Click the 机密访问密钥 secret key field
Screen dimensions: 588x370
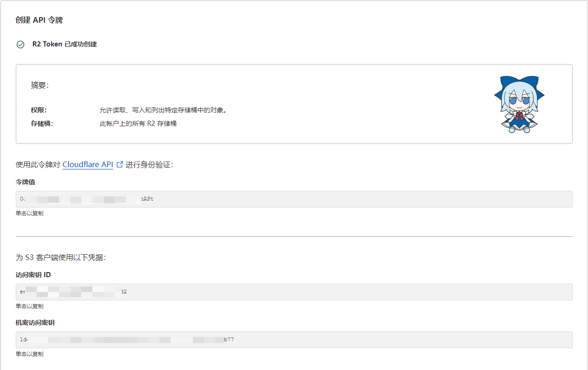(294, 340)
